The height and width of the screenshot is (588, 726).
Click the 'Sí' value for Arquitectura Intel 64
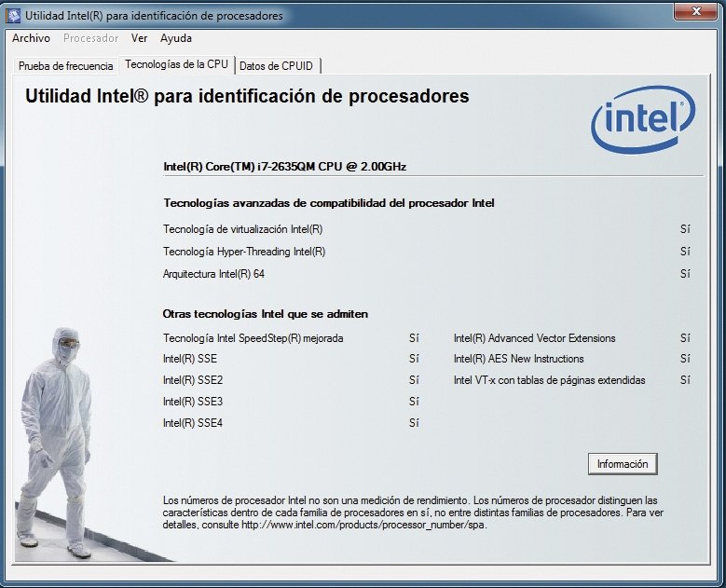[685, 274]
